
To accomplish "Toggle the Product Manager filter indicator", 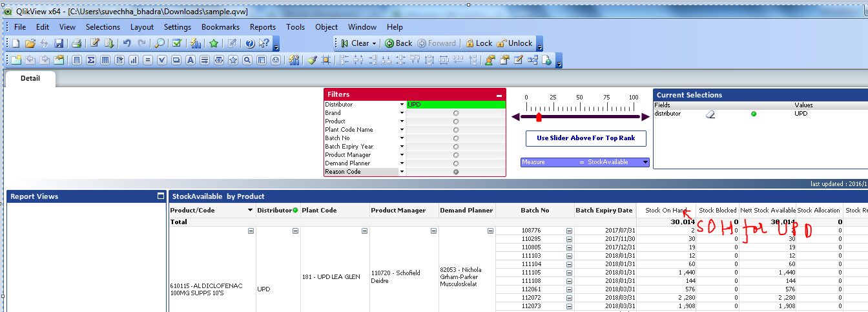I will coord(456,155).
